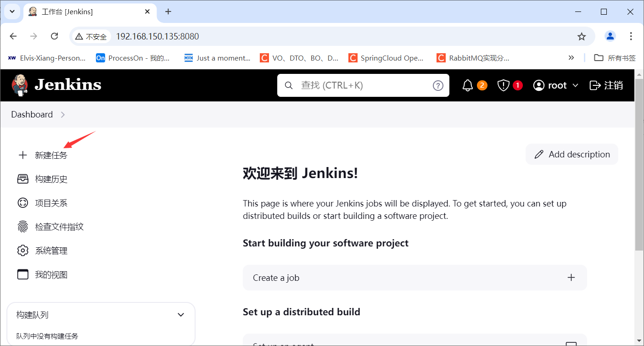Click the 项目关系 icon
644x346 pixels.
22,203
